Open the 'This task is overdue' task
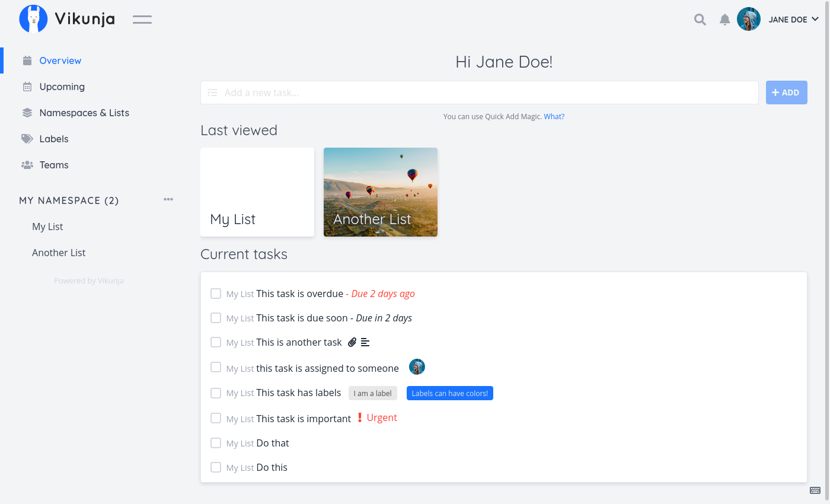The width and height of the screenshot is (830, 504). click(300, 294)
